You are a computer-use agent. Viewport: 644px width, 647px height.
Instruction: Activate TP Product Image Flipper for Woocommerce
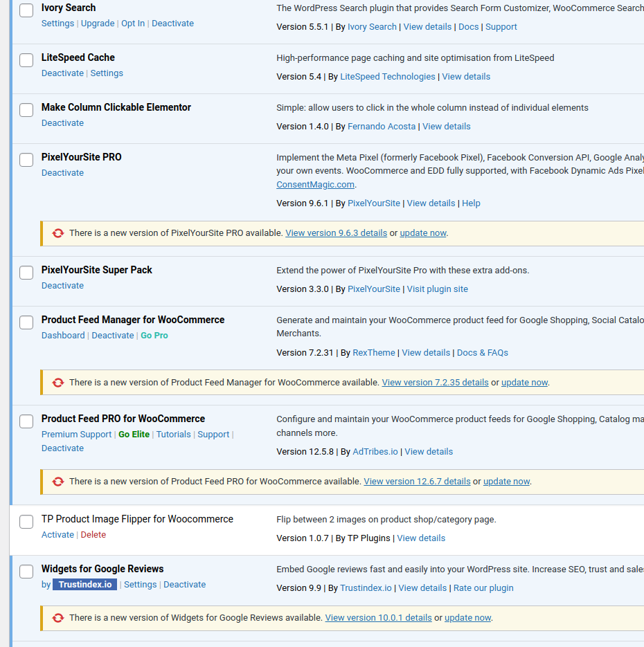(57, 535)
